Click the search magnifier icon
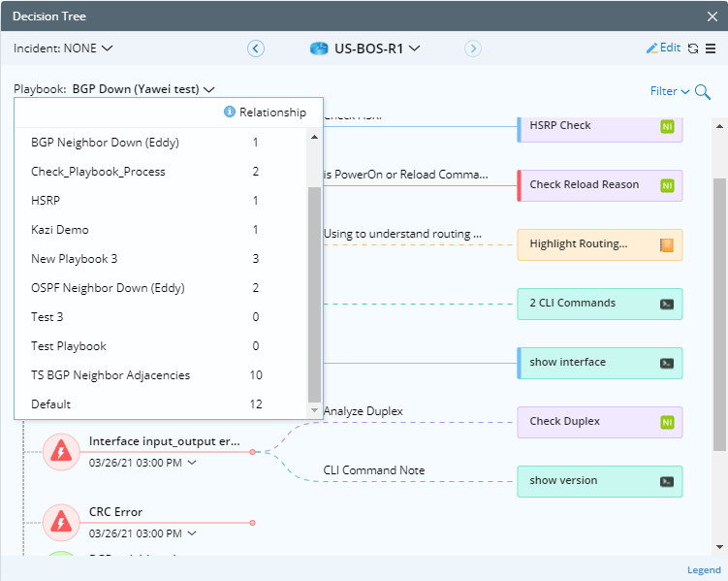728x581 pixels. point(703,92)
